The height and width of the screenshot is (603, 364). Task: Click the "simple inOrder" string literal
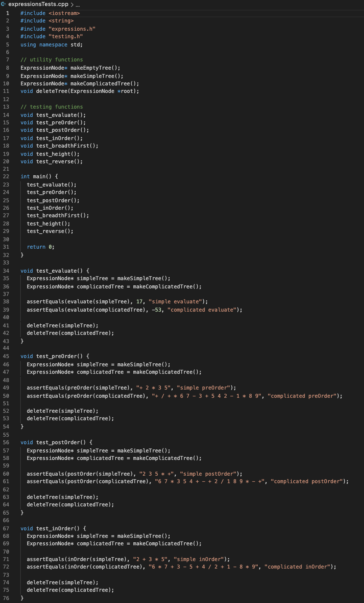[x=199, y=559]
